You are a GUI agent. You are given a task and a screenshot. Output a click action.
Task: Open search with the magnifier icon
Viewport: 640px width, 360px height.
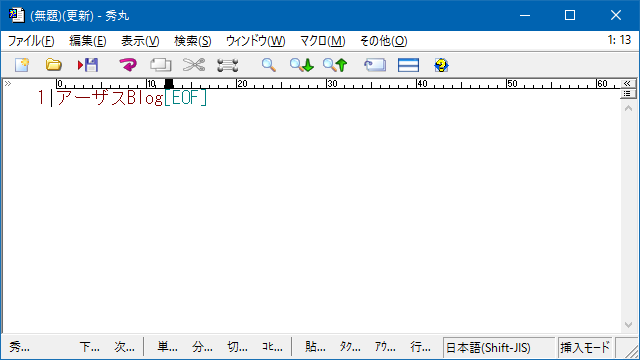click(x=269, y=65)
